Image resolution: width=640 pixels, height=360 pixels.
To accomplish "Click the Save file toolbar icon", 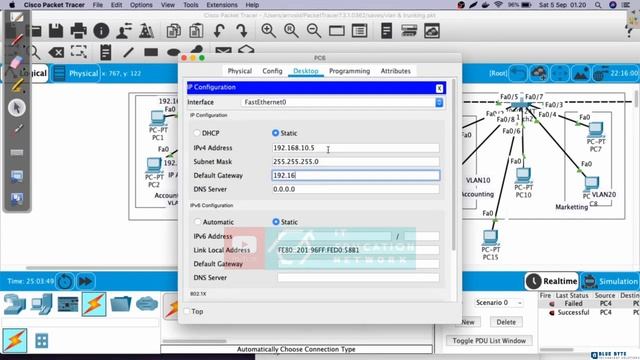I will coord(56,31).
